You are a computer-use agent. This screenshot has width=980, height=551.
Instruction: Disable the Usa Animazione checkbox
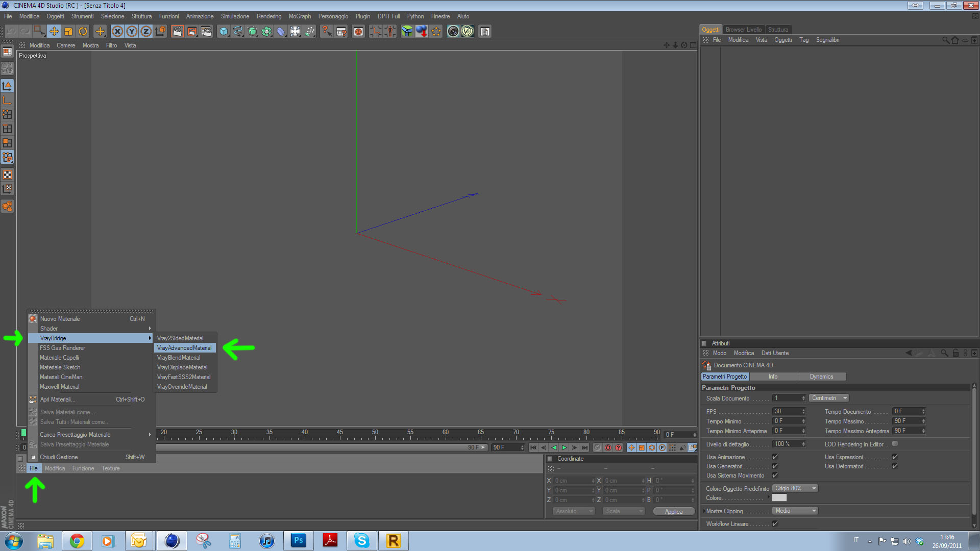point(775,457)
